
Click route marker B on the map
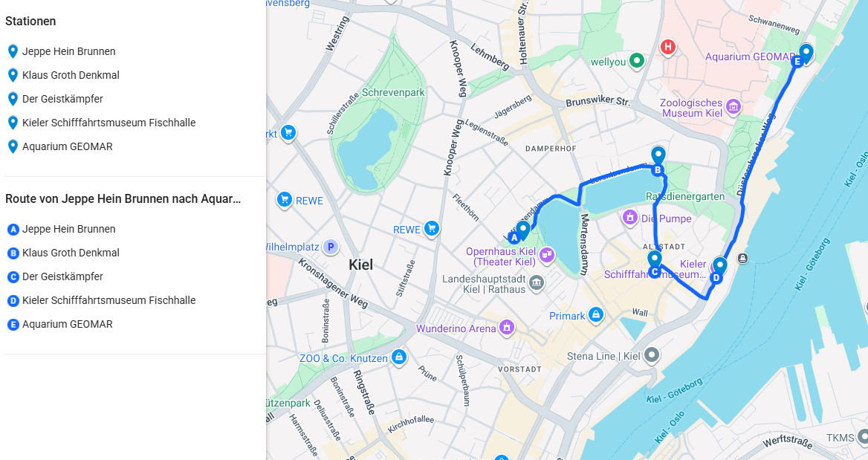point(658,156)
